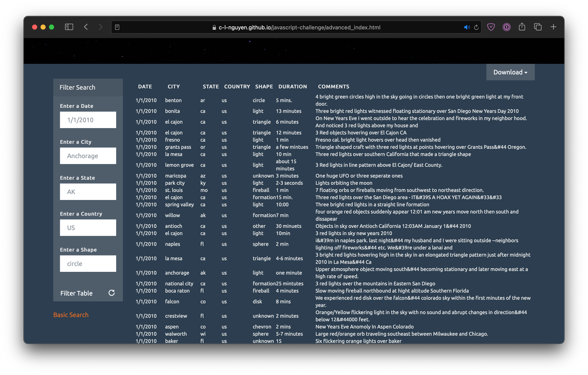
Task: Click the Filter Table refresh icon
Action: pyautogui.click(x=111, y=293)
